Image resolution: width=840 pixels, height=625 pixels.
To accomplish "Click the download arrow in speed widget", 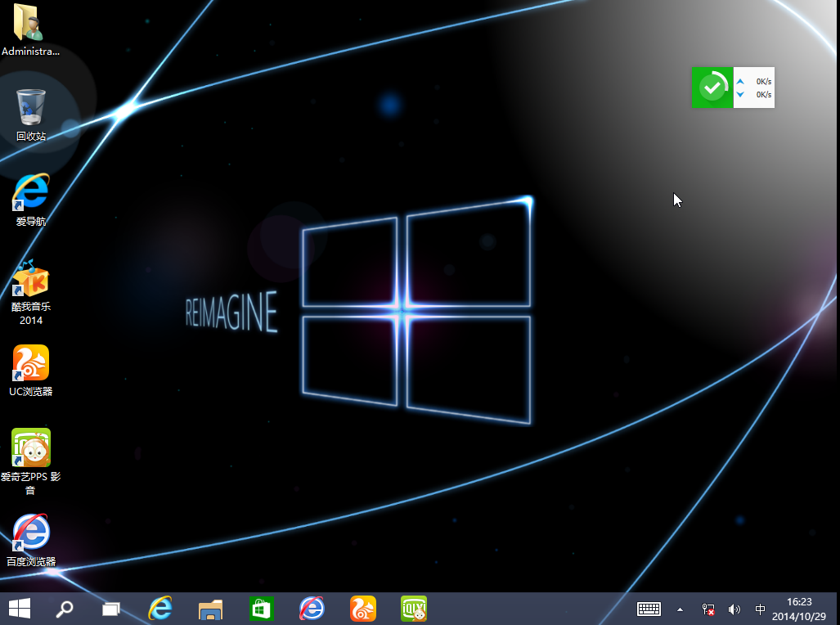I will pyautogui.click(x=740, y=94).
